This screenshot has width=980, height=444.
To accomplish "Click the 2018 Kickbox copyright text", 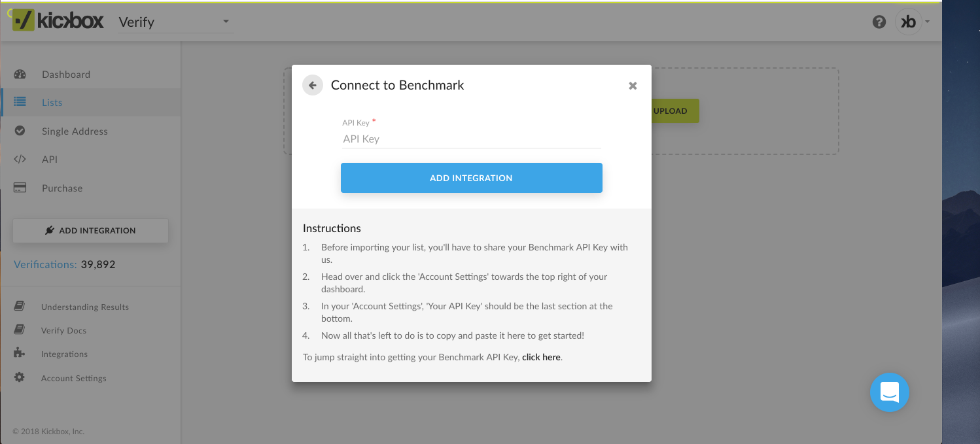I will pyautogui.click(x=48, y=432).
